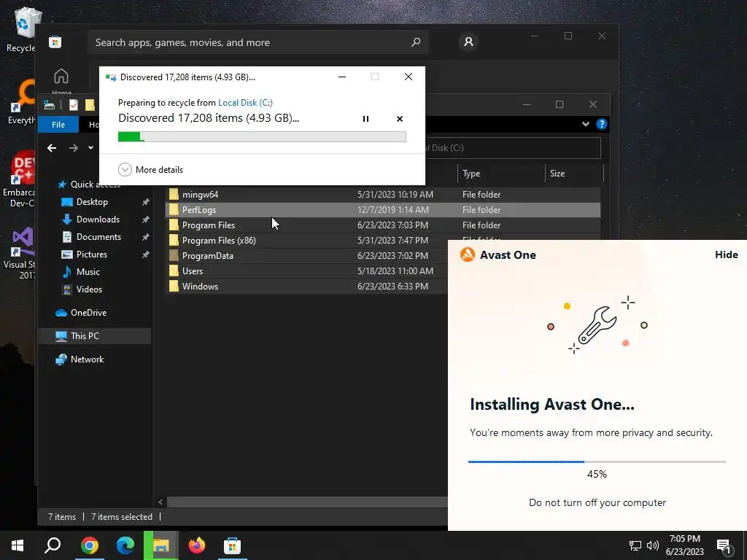
Task: Sort by Size column header
Action: coord(574,174)
